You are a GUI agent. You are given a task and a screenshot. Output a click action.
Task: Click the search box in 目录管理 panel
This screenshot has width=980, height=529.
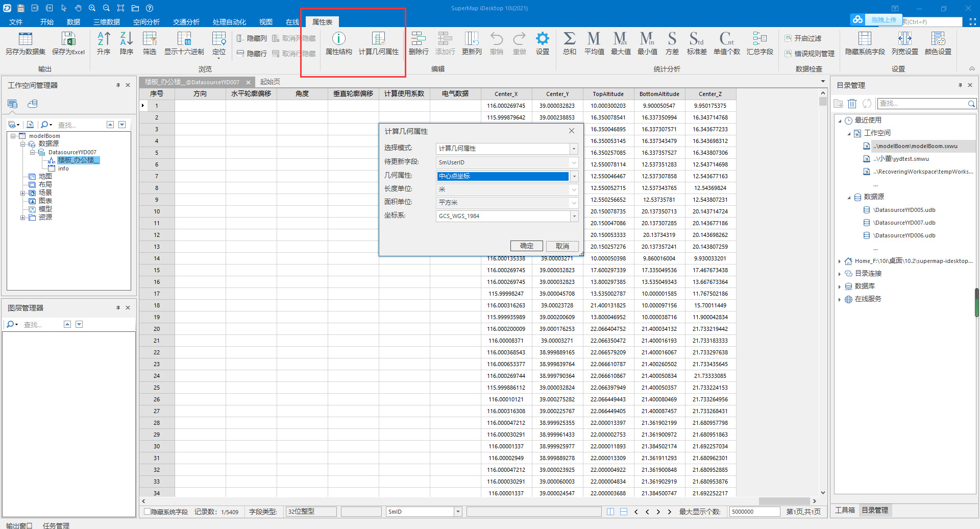point(926,104)
